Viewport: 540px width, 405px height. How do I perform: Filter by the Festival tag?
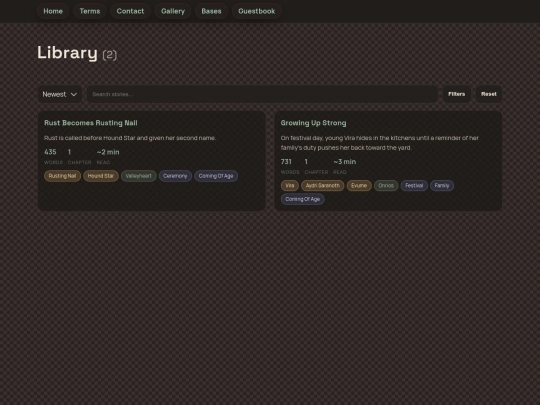pyautogui.click(x=414, y=185)
